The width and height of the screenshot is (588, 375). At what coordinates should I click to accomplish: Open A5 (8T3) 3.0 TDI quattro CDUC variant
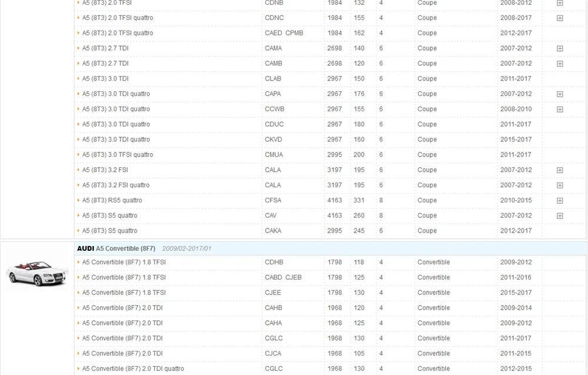116,124
